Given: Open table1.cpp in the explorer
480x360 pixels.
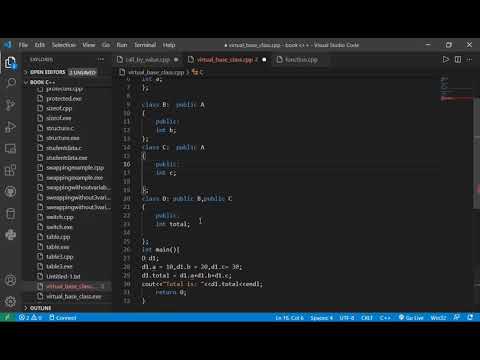Looking at the screenshot, I should [59, 257].
